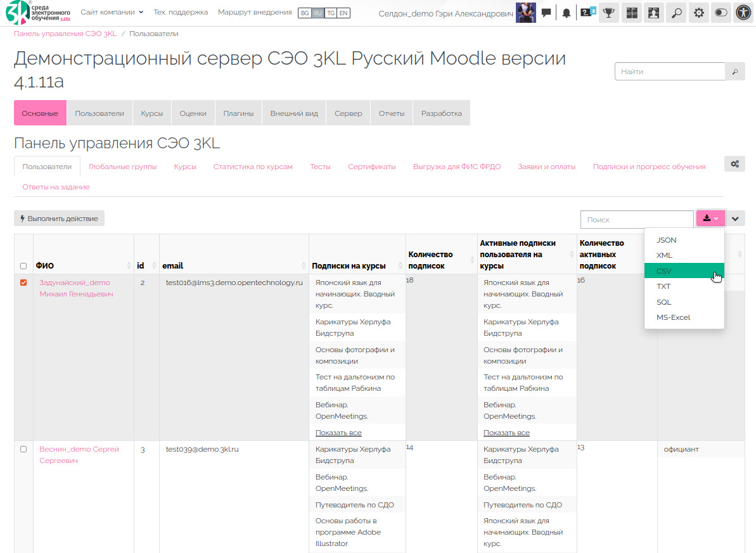756x553 pixels.
Task: Choose TXT export format
Action: pos(684,286)
